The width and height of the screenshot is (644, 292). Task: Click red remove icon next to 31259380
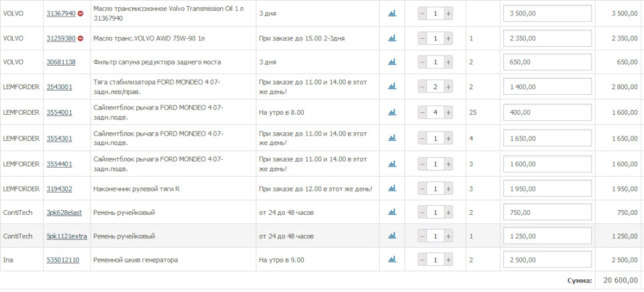(80, 38)
